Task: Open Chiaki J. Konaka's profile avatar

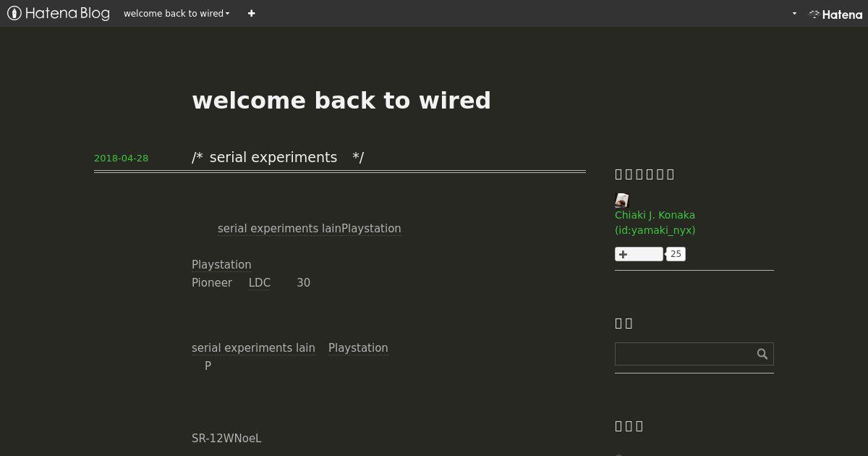Action: pyautogui.click(x=622, y=200)
